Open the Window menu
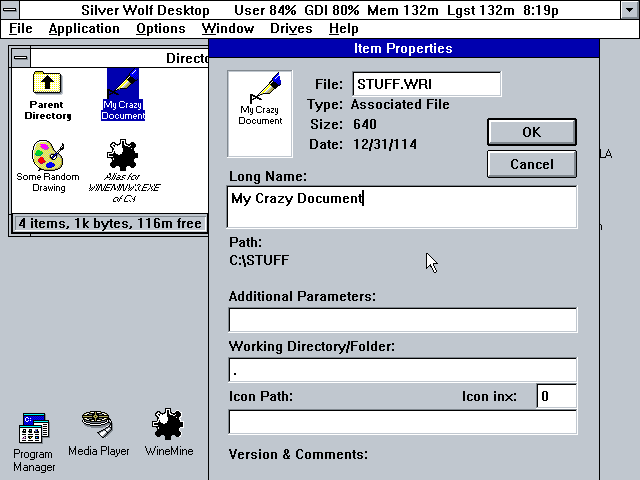The height and width of the screenshot is (480, 640). coord(227,29)
